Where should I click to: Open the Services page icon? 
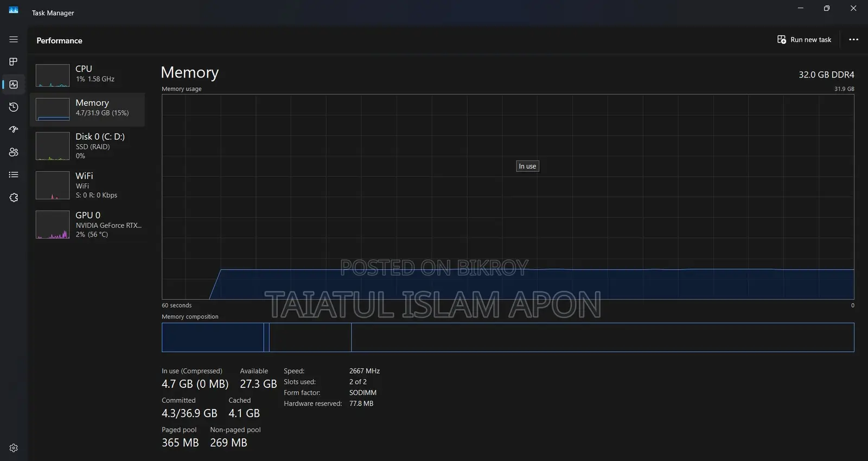point(14,197)
